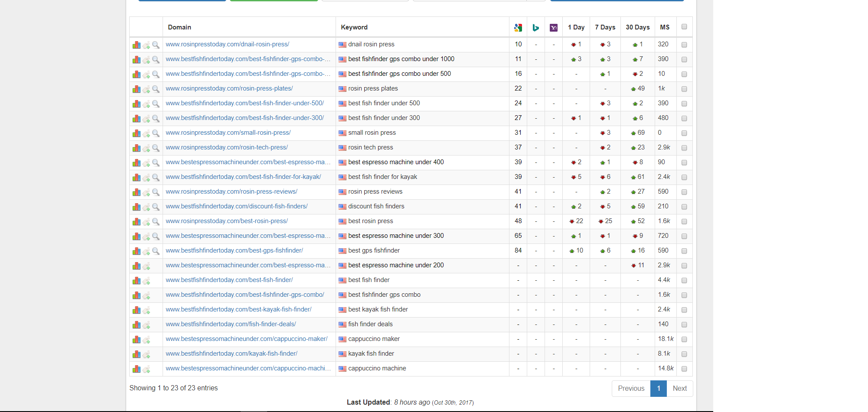Click the Google rank column header icon

pyautogui.click(x=518, y=27)
